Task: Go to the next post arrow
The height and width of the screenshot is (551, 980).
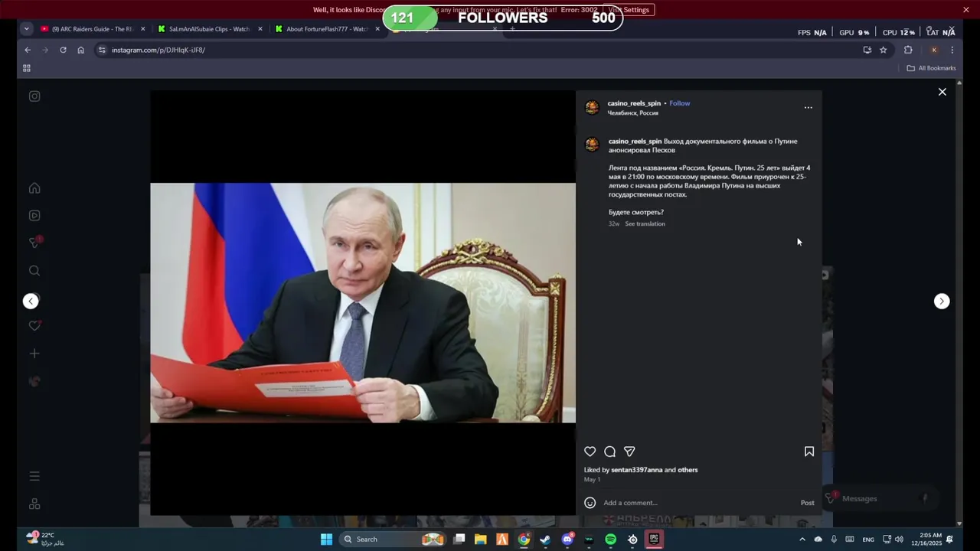Action: [942, 302]
